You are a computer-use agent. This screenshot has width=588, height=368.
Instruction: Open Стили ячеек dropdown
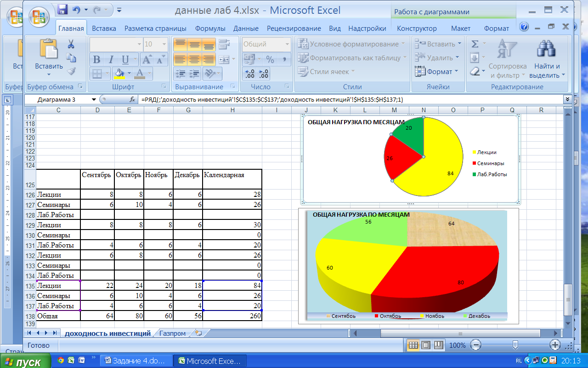tap(327, 72)
